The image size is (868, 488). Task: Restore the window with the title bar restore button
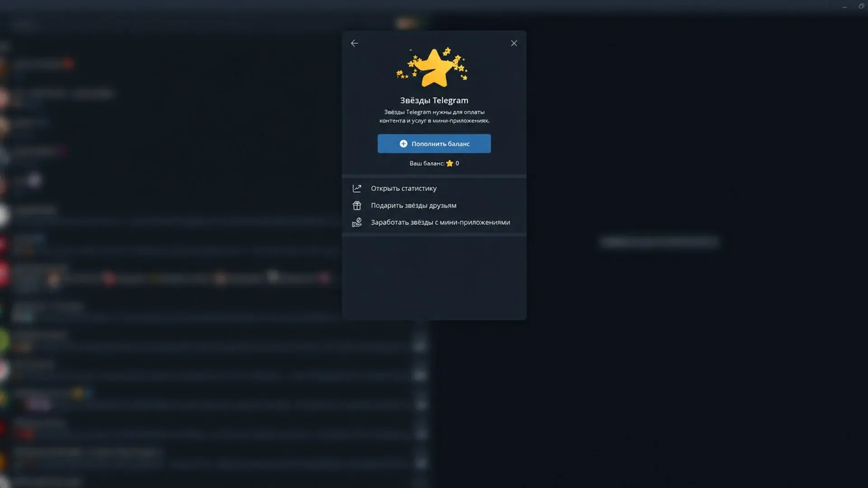(x=861, y=6)
